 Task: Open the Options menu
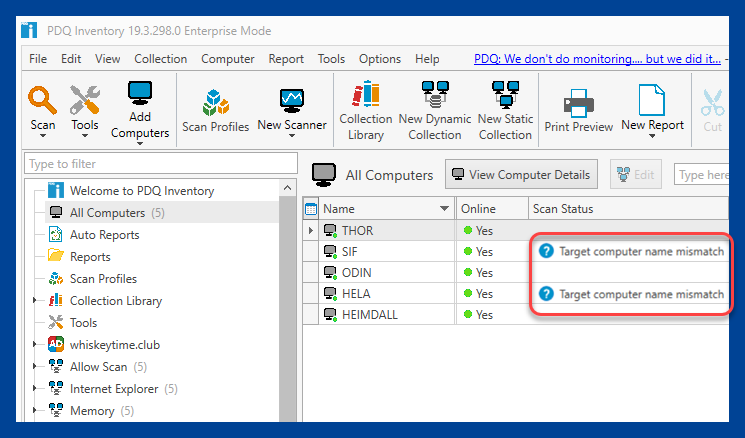380,59
